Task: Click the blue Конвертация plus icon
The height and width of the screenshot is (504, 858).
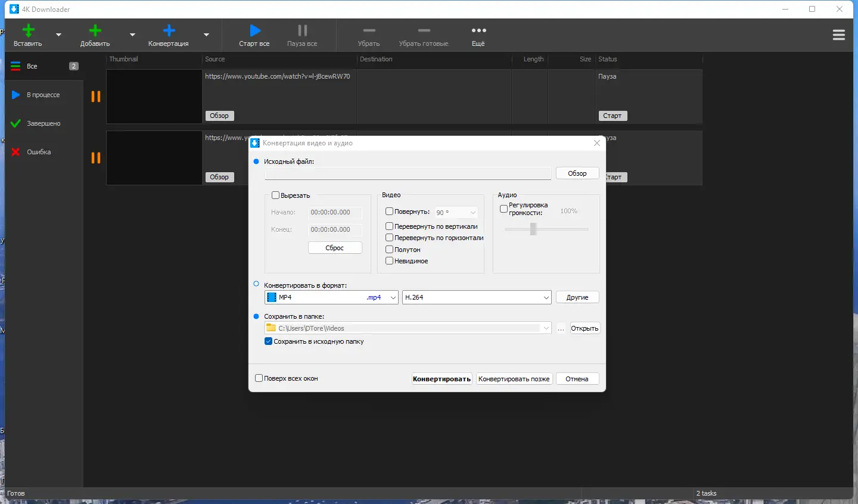Action: (169, 31)
